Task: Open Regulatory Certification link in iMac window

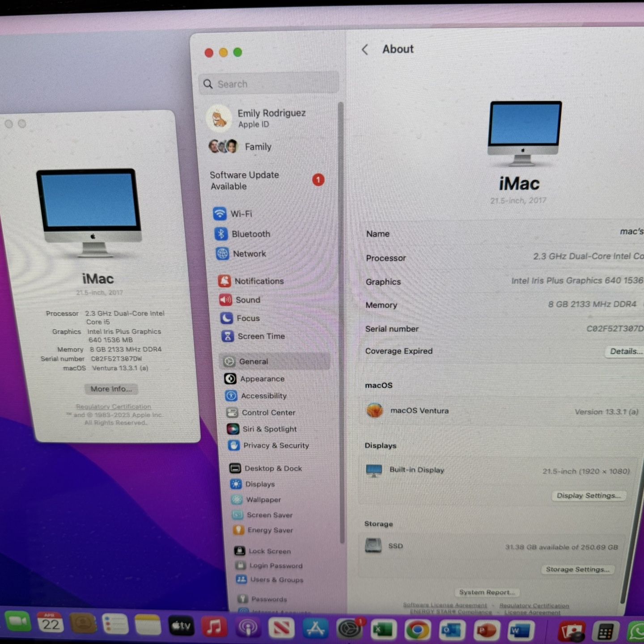Action: click(114, 407)
